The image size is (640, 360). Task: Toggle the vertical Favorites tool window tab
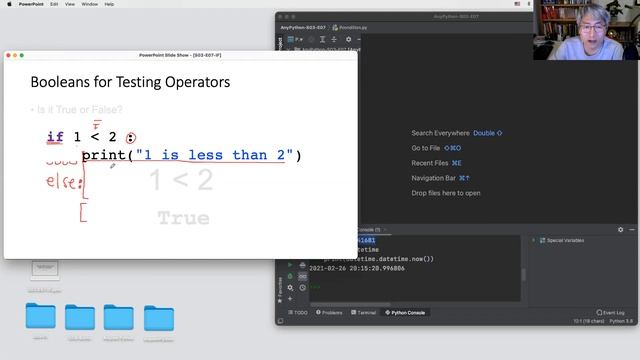pos(280,290)
